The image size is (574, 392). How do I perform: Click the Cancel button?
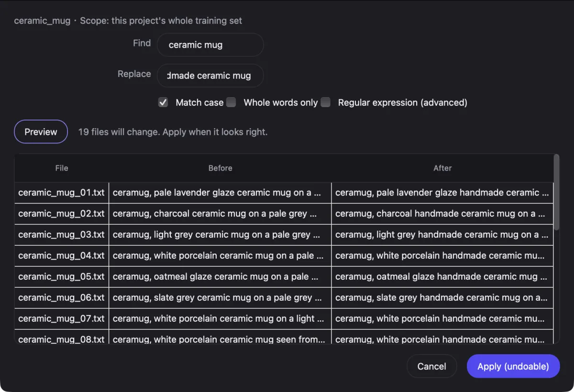[431, 366]
